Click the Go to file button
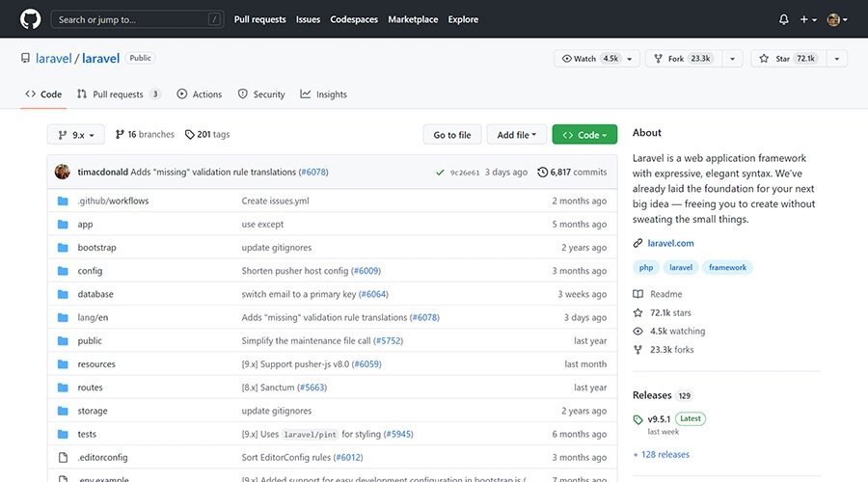Viewport: 868px width, 482px height. click(x=452, y=134)
